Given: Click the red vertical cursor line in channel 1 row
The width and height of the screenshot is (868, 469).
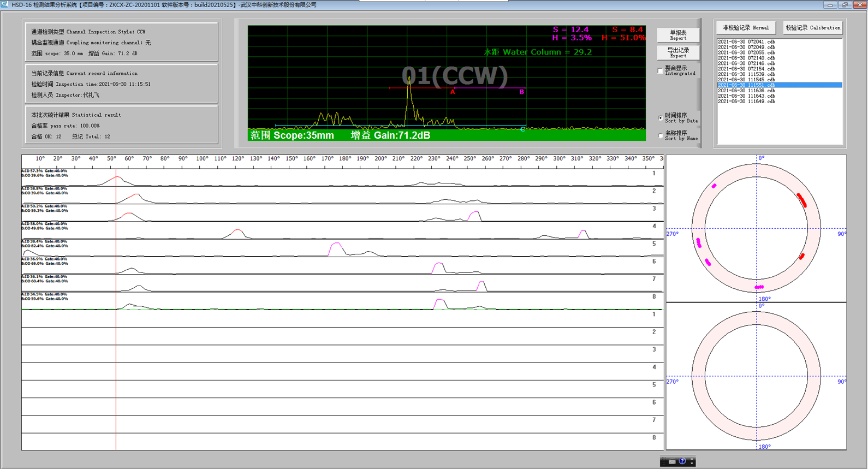Looking at the screenshot, I should pyautogui.click(x=116, y=177).
